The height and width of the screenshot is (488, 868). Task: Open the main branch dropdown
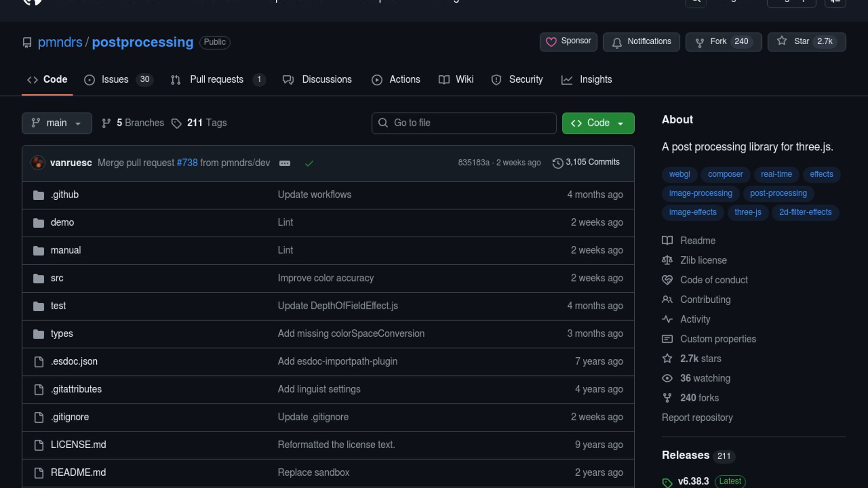tap(57, 123)
